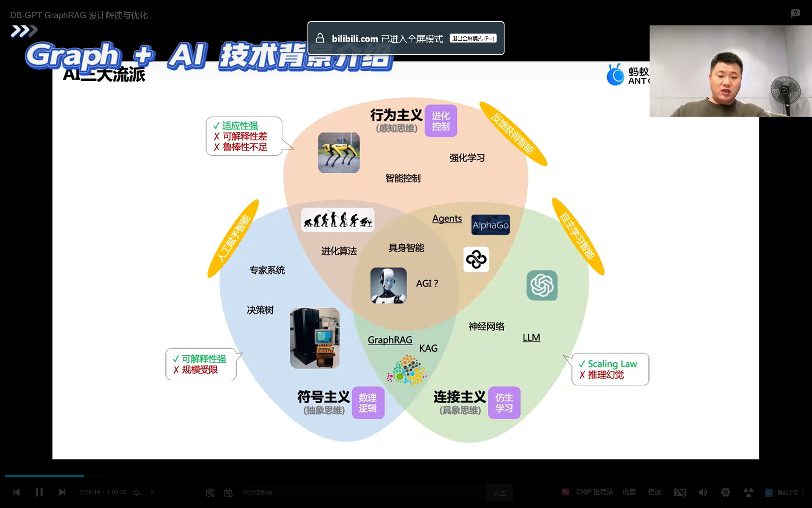The image size is (812, 508).
Task: Skip to the next video
Action: pos(62,492)
